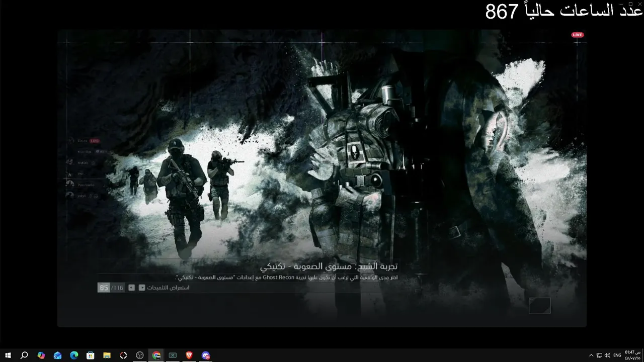Viewport: 644px width, 362px height.
Task: Switch to Xbox Game Bar taskbar icon
Action: 173,355
